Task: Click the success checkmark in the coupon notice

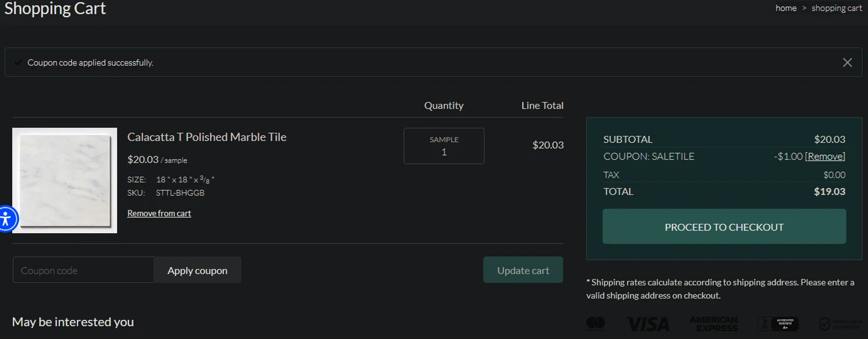Action: (x=18, y=62)
